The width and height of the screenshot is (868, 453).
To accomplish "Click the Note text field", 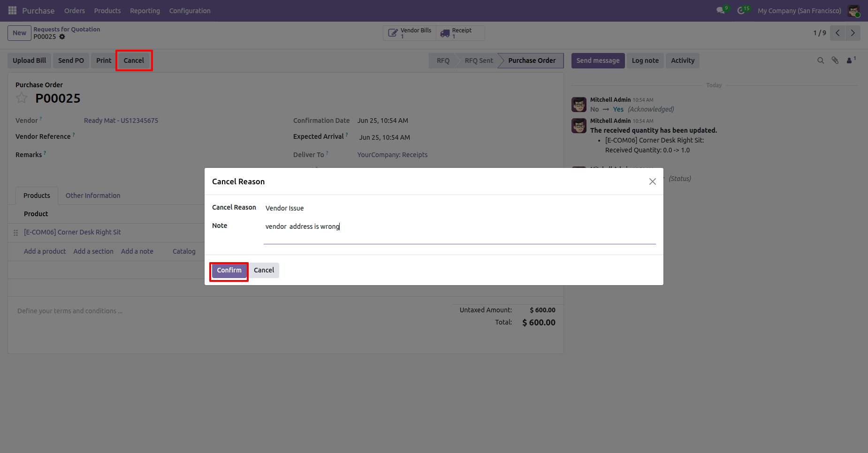I will [460, 232].
